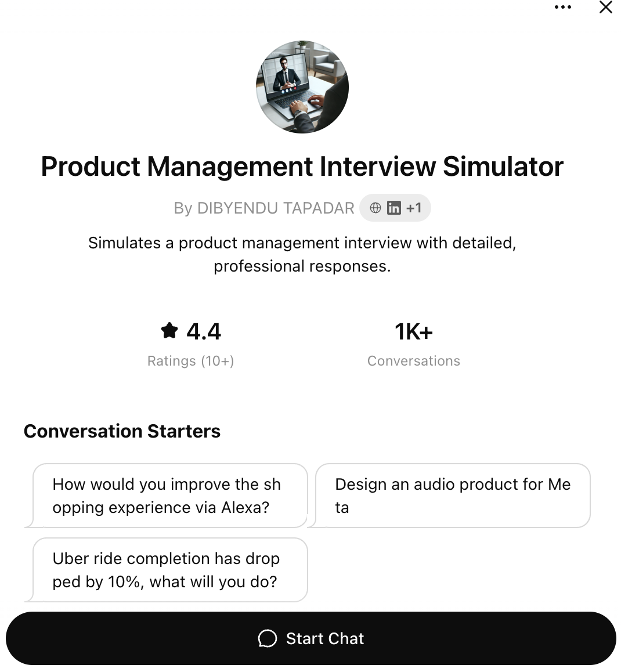
Task: Click the Product Management Interview Simulator title
Action: [x=302, y=167]
